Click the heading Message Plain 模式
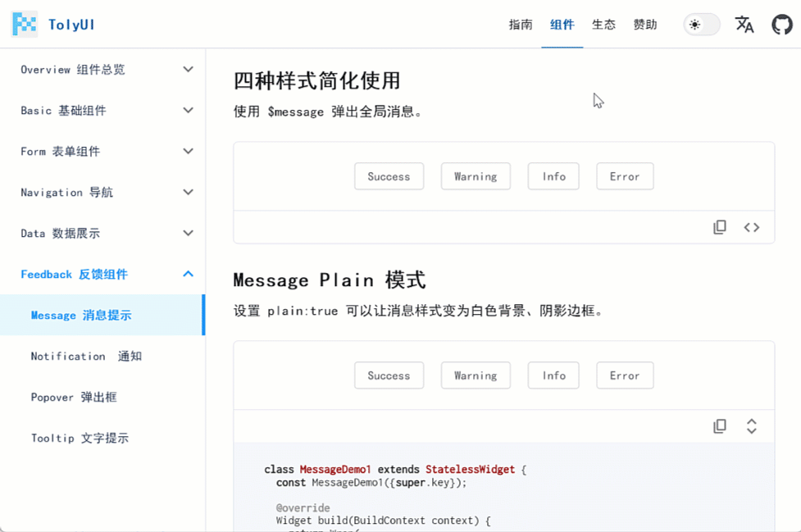801x532 pixels. point(330,280)
